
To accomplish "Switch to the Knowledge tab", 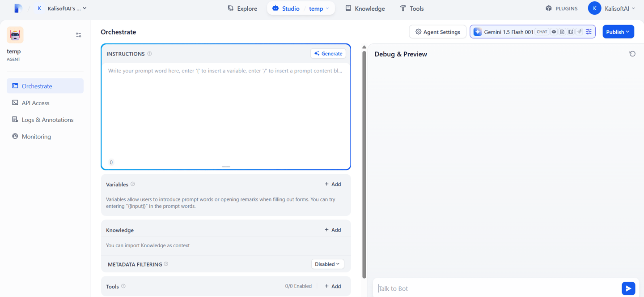I will point(365,9).
